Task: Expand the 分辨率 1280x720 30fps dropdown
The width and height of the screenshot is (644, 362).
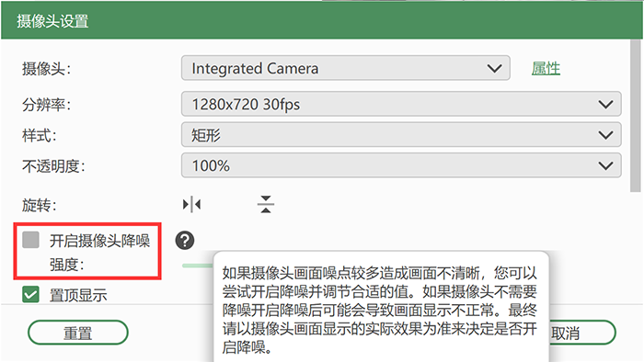Action: [x=401, y=104]
